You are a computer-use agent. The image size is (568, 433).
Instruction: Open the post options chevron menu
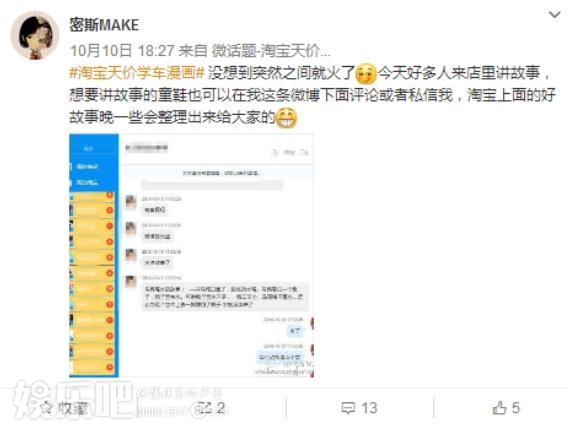[x=555, y=15]
